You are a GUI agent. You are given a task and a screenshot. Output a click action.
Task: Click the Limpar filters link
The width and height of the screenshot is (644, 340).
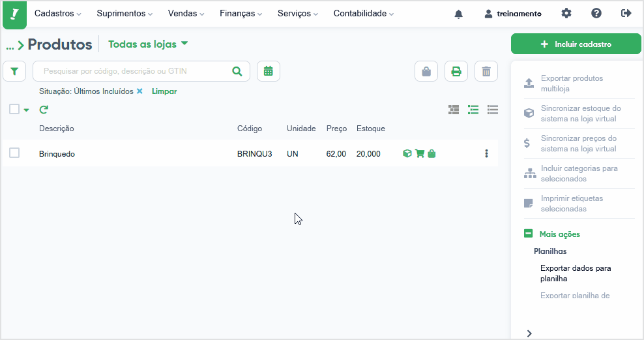coord(164,91)
